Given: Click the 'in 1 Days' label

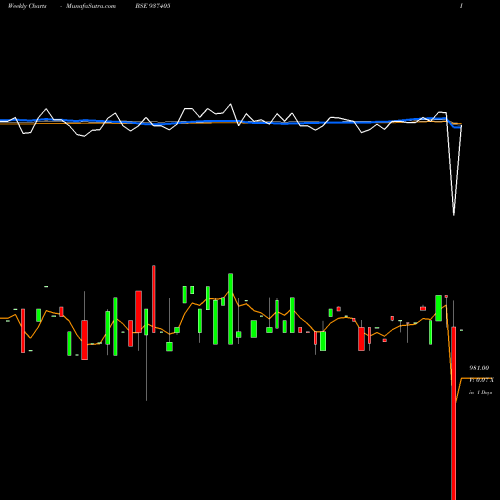Looking at the screenshot, I should [480, 393].
